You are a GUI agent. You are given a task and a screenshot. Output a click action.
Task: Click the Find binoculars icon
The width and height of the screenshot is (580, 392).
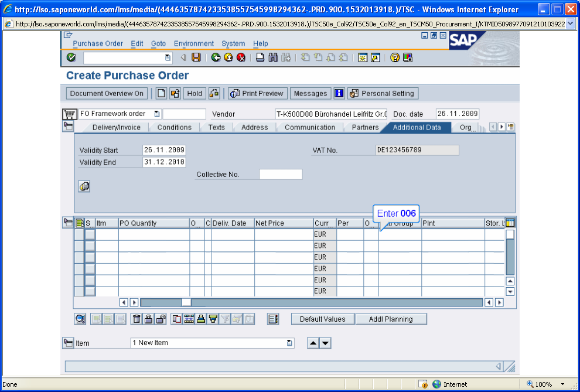click(x=273, y=57)
